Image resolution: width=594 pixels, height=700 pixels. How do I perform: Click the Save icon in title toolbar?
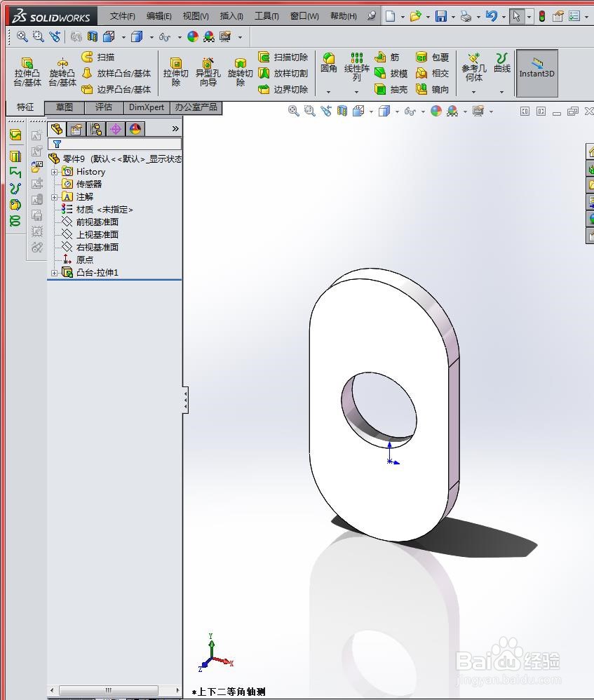[x=441, y=17]
